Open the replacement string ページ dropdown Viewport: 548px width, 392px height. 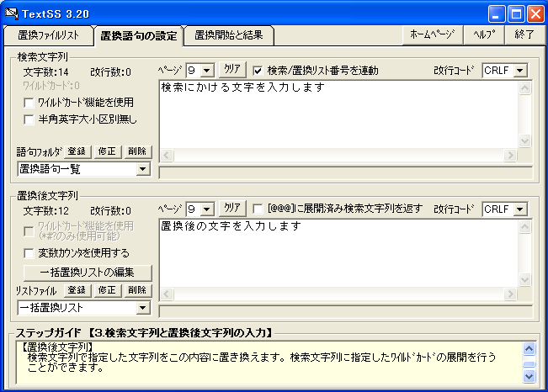click(x=207, y=209)
